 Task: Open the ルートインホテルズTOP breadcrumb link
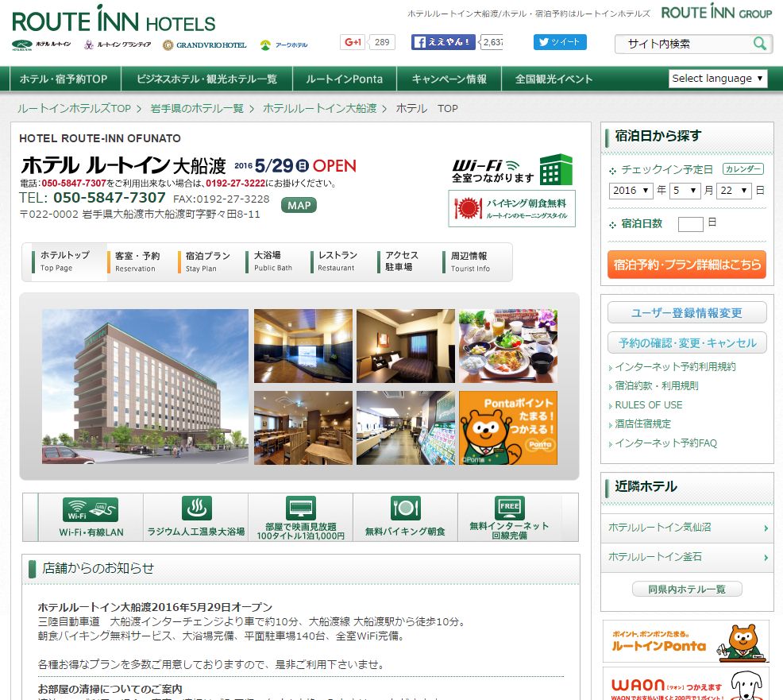[74, 108]
